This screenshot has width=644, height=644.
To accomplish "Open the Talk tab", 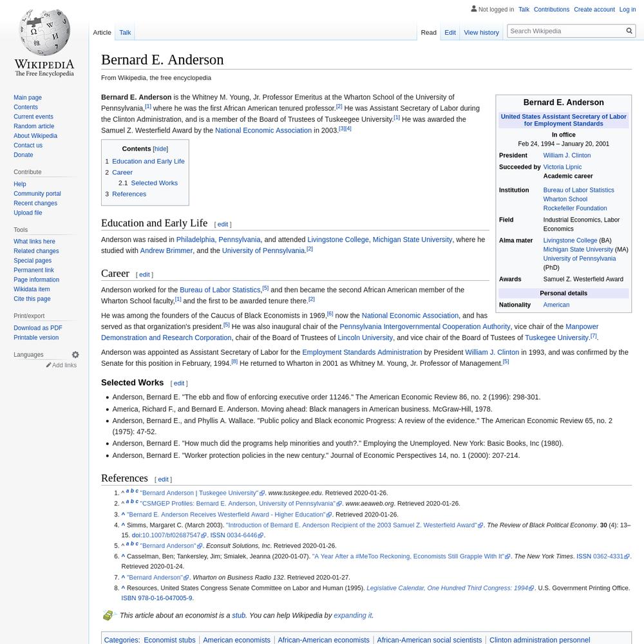I will pyautogui.click(x=125, y=32).
